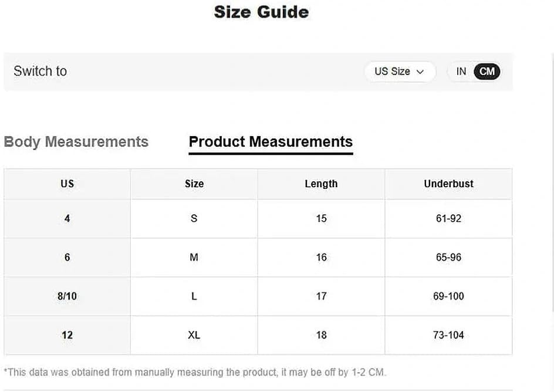Select the Product Measurements tab
The width and height of the screenshot is (554, 392).
pyautogui.click(x=271, y=142)
